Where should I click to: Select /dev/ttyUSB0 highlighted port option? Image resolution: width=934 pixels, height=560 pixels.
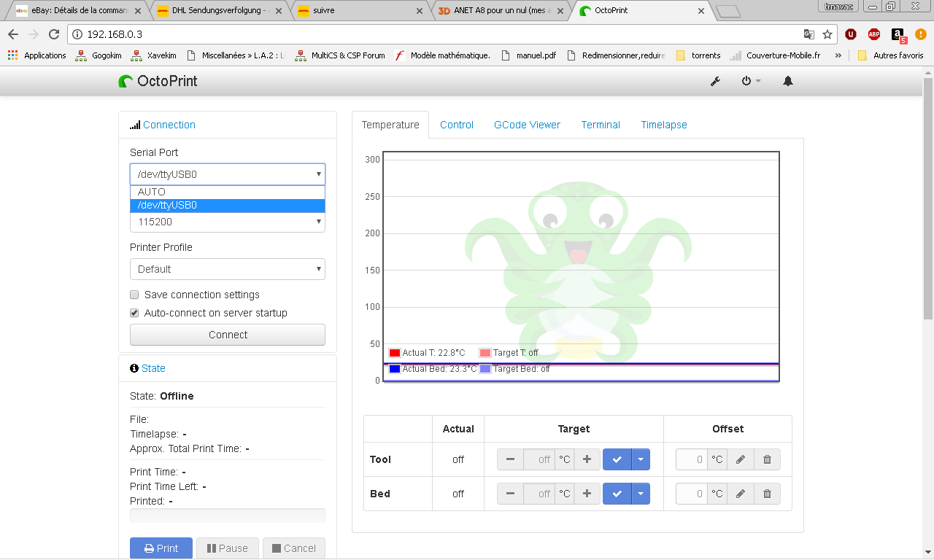tap(228, 206)
